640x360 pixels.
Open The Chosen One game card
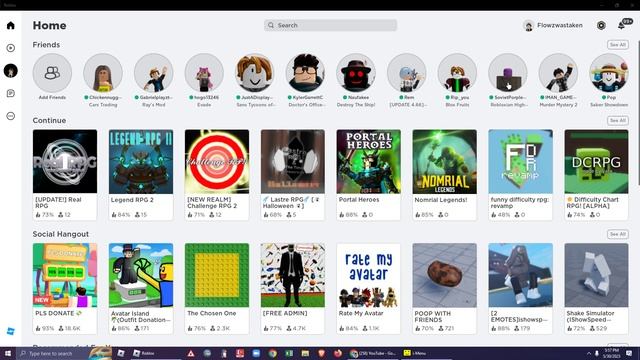pyautogui.click(x=217, y=288)
